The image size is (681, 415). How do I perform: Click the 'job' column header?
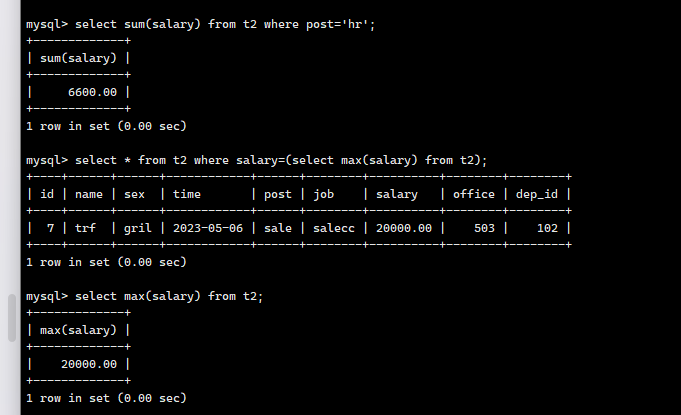324,194
